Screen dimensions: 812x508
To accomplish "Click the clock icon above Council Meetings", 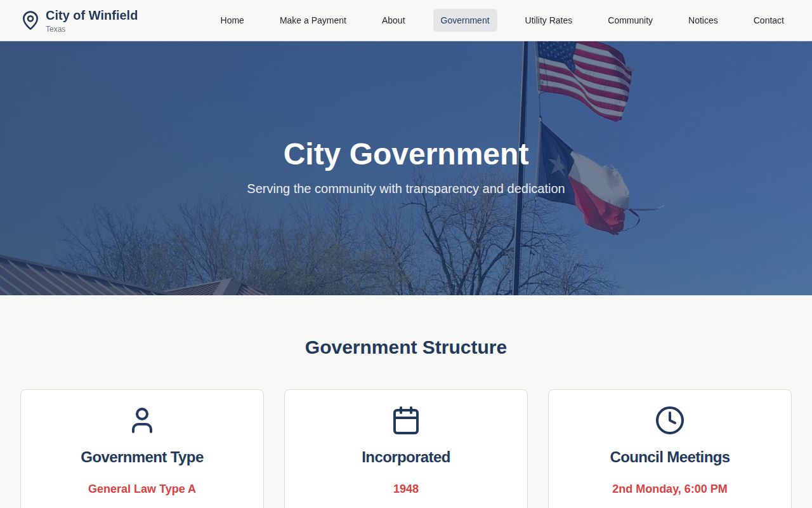I will pos(670,420).
